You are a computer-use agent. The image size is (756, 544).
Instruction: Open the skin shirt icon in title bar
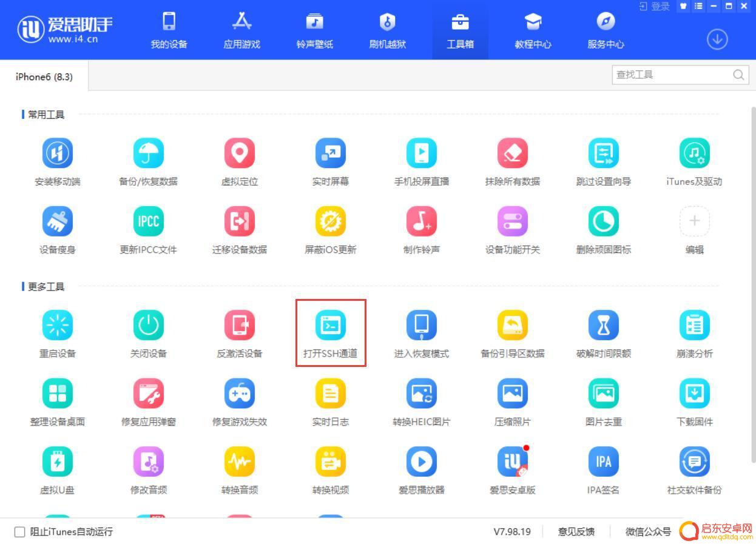(684, 6)
